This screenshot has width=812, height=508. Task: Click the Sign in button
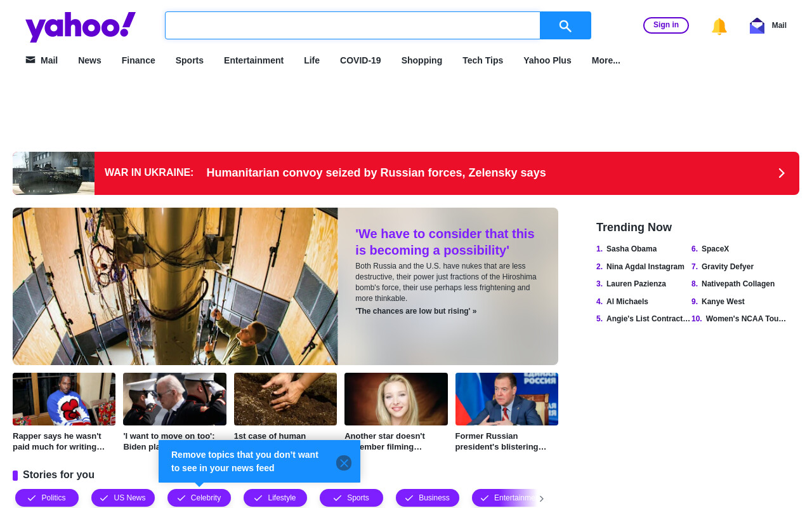[x=666, y=25]
